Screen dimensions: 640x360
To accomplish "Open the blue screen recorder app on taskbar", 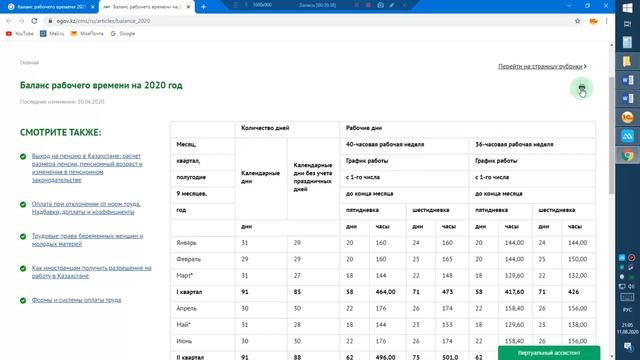I will [x=627, y=136].
